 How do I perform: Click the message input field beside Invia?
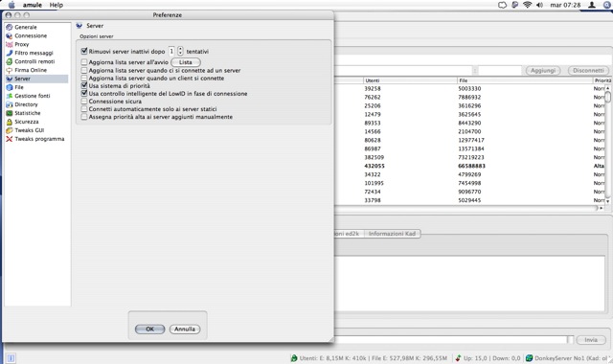(450, 340)
